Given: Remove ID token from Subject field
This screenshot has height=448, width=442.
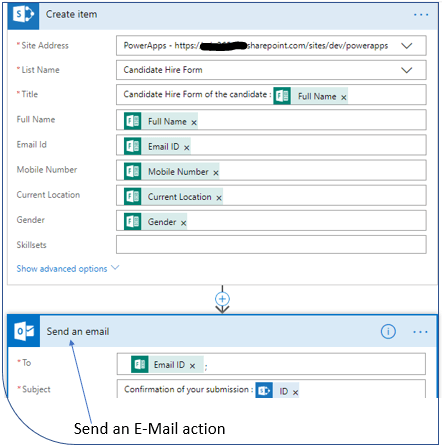Looking at the screenshot, I should pos(295,392).
